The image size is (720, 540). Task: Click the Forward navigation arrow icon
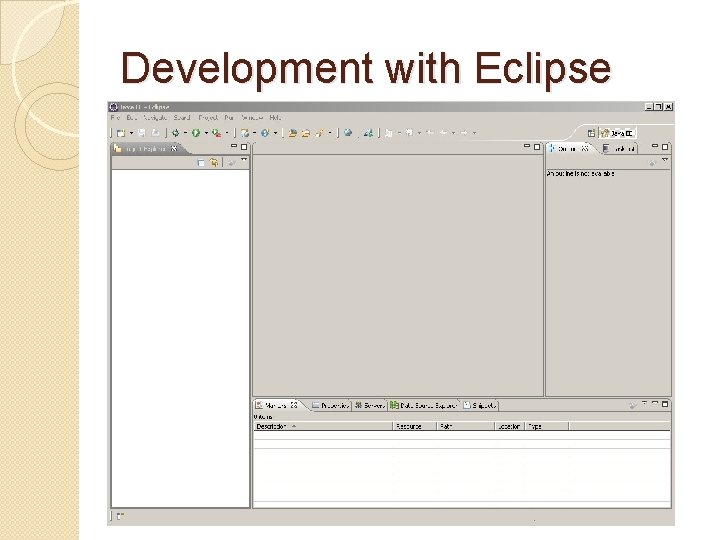click(464, 133)
